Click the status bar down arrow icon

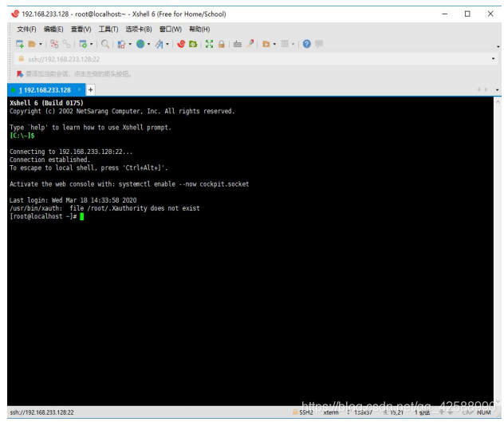[451, 412]
